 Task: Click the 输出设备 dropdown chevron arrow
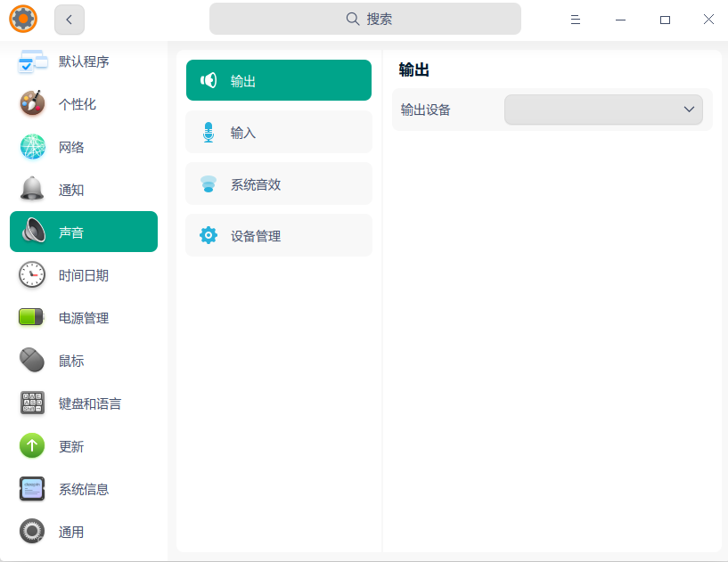689,110
